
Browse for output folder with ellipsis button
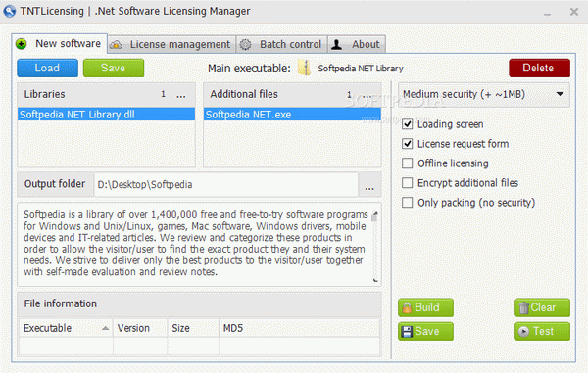[369, 185]
